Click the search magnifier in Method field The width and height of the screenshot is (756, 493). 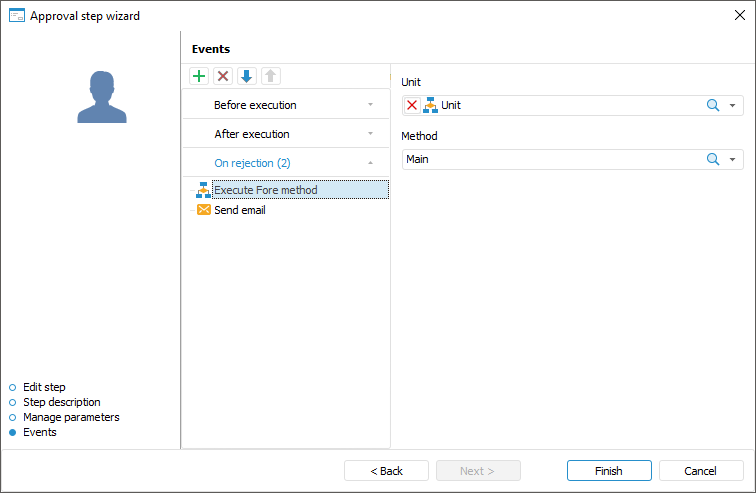(713, 159)
